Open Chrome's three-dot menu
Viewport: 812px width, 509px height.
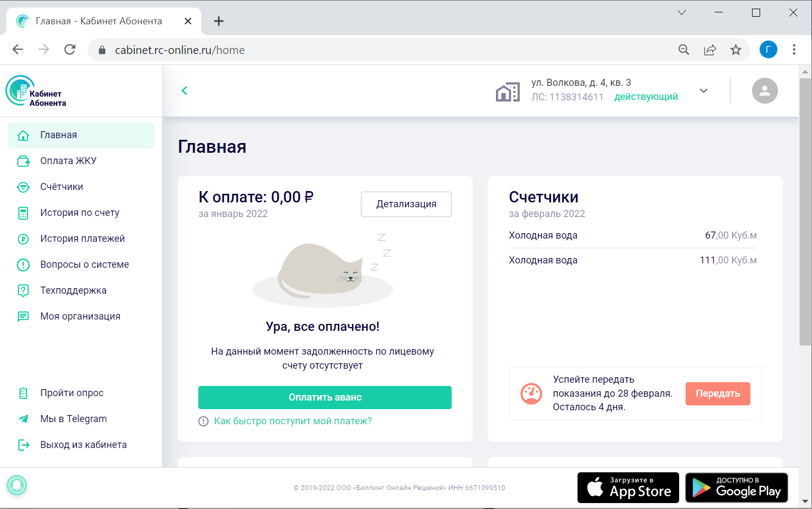pos(794,50)
